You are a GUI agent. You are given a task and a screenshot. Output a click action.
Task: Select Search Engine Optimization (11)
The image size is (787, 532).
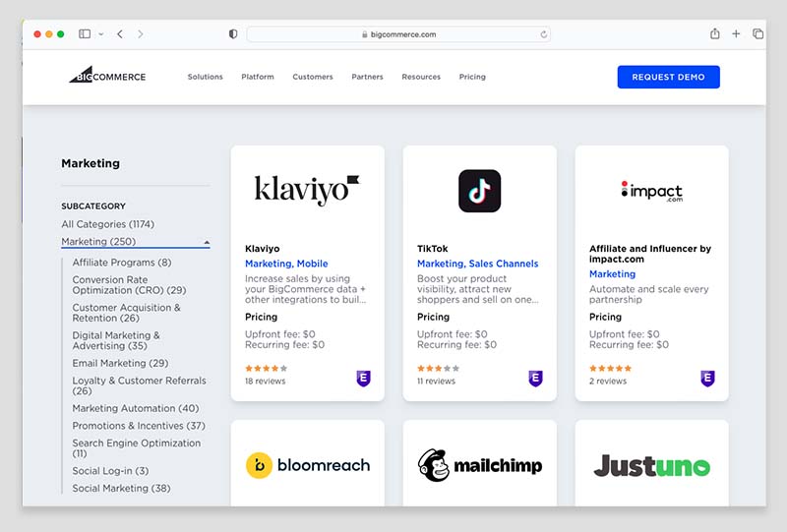coord(137,448)
